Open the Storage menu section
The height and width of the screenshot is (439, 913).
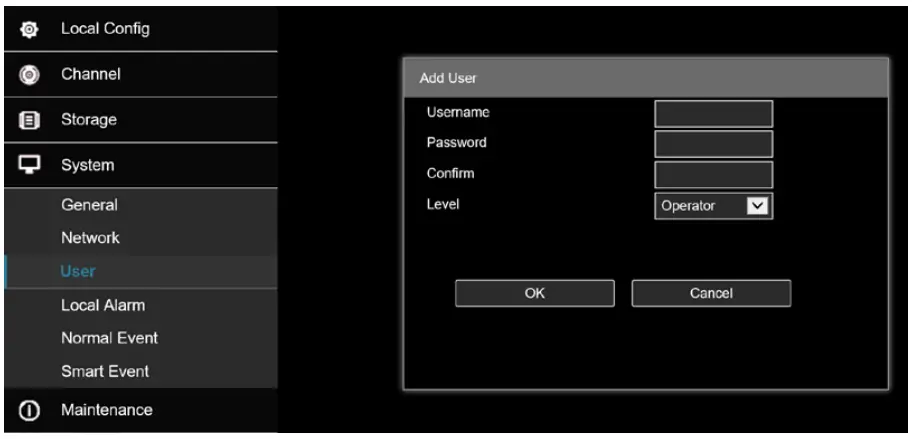(x=141, y=120)
